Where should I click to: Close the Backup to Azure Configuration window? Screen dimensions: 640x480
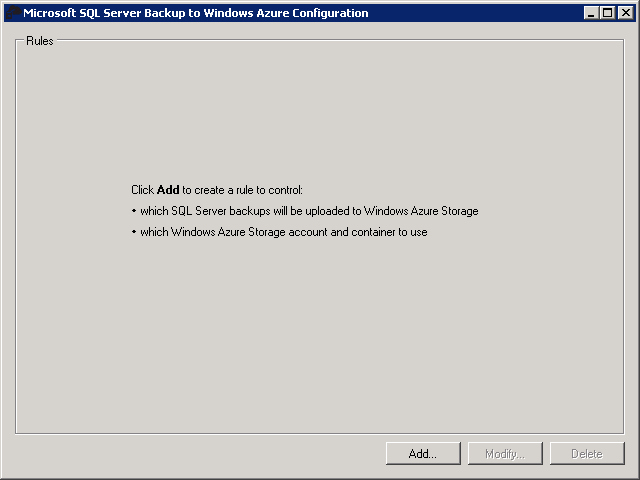625,13
